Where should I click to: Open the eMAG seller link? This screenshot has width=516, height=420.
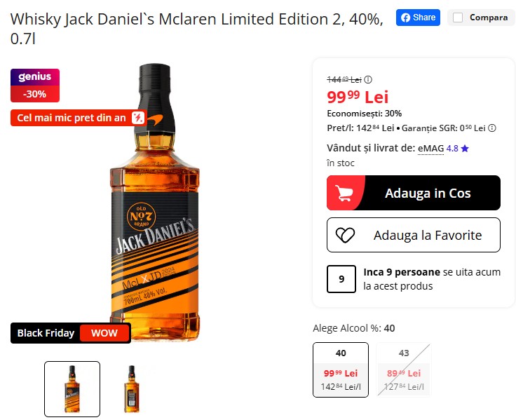point(430,149)
